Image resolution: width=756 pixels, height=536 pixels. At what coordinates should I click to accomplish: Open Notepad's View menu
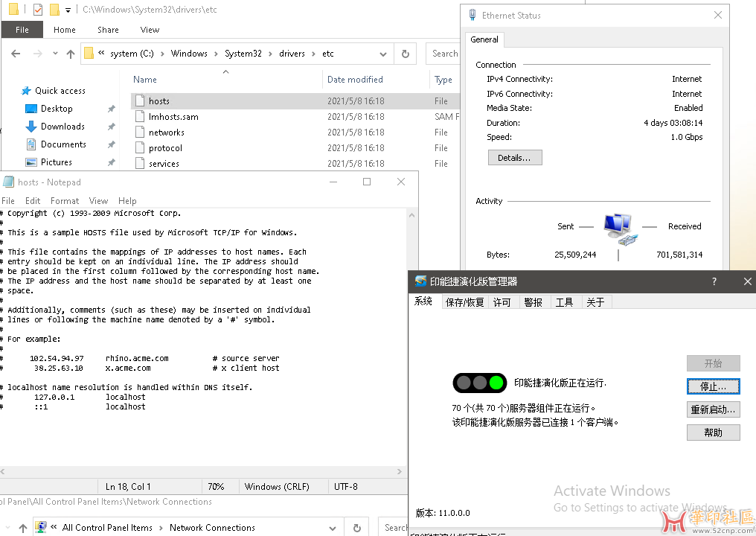[x=98, y=201]
